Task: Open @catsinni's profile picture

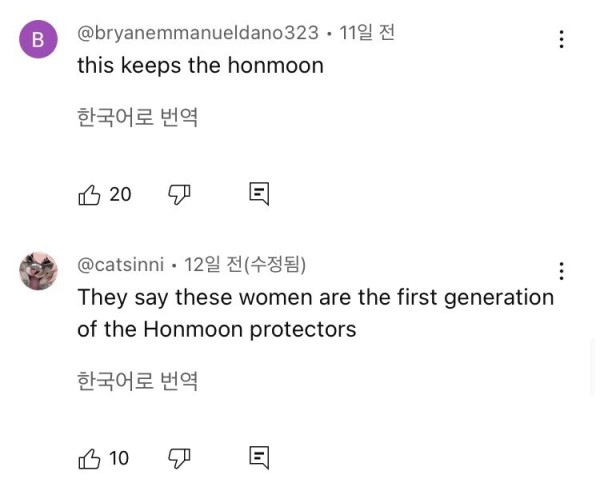Action: tap(38, 271)
